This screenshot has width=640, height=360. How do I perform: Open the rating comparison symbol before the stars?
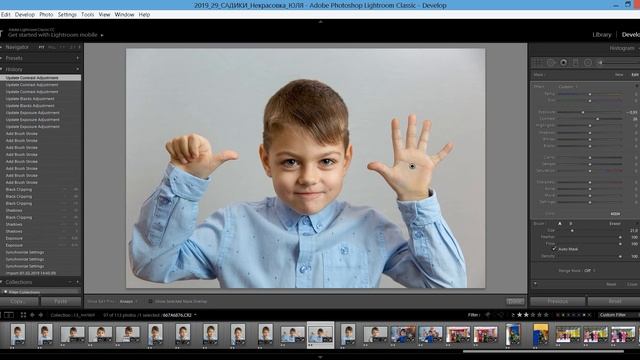coord(513,315)
